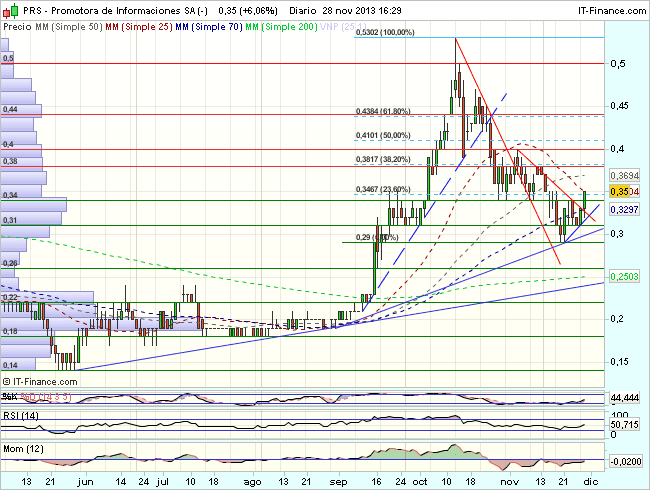Viewport: 650px width, 490px height.
Task: Click the 'Precio' legend label
Action: [x=17, y=27]
